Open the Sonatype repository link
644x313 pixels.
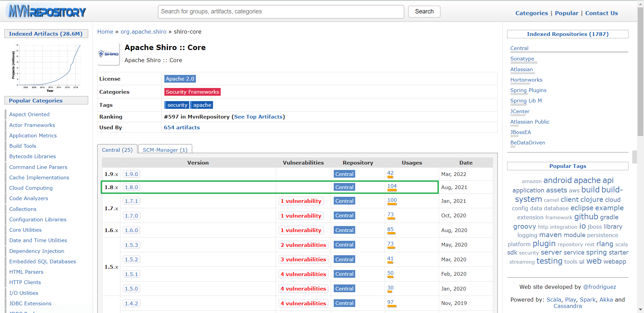(522, 59)
